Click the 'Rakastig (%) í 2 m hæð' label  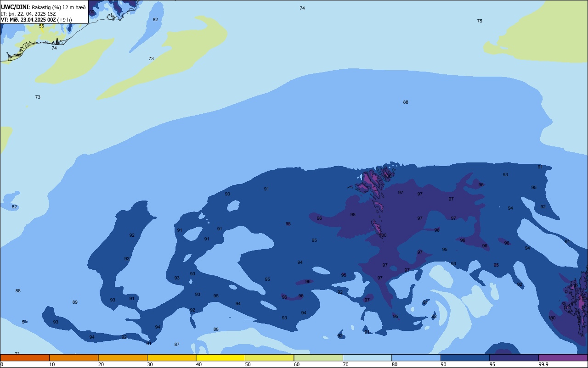pyautogui.click(x=59, y=7)
